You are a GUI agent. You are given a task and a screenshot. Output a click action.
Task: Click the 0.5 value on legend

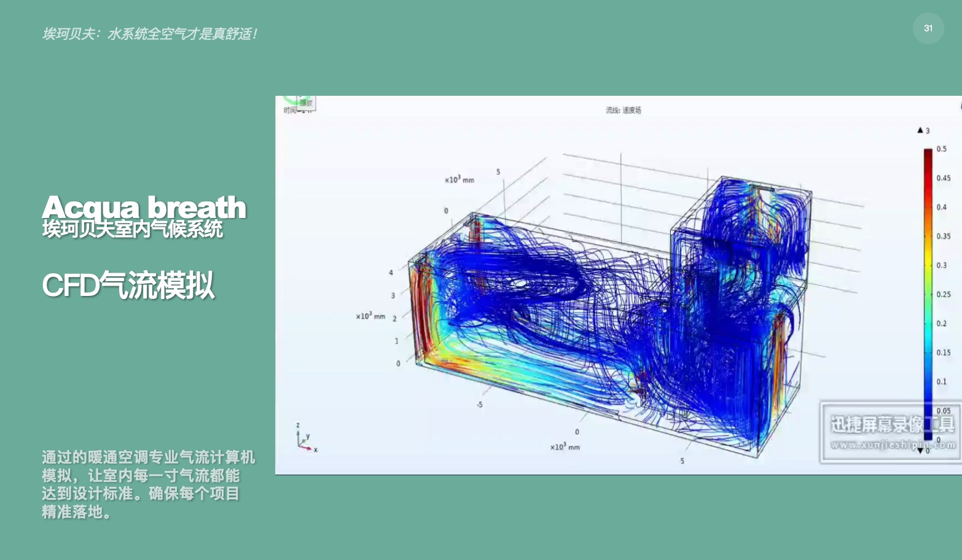click(x=941, y=149)
